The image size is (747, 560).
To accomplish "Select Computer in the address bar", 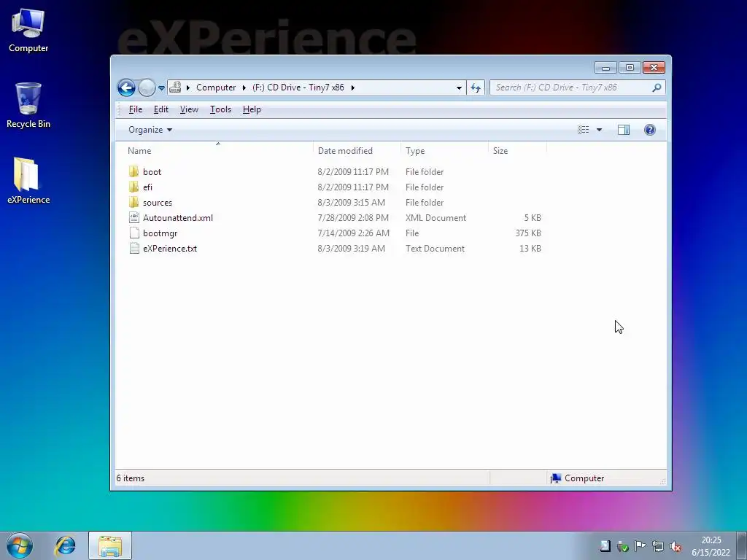I will coord(216,87).
